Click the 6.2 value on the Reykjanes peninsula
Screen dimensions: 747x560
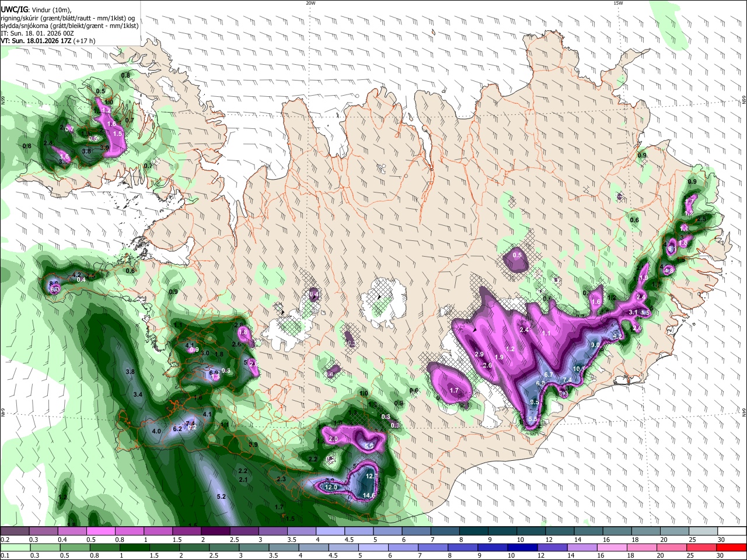[x=177, y=429]
